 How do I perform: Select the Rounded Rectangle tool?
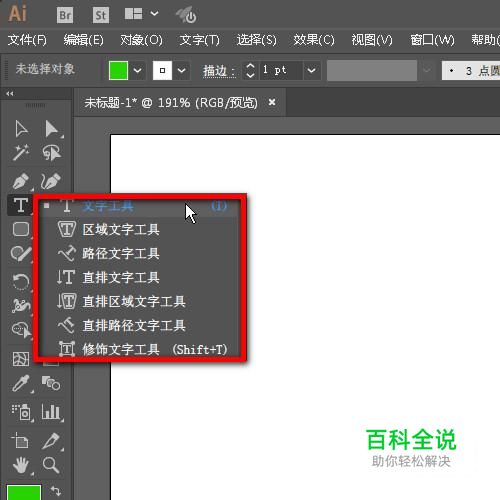(x=21, y=229)
